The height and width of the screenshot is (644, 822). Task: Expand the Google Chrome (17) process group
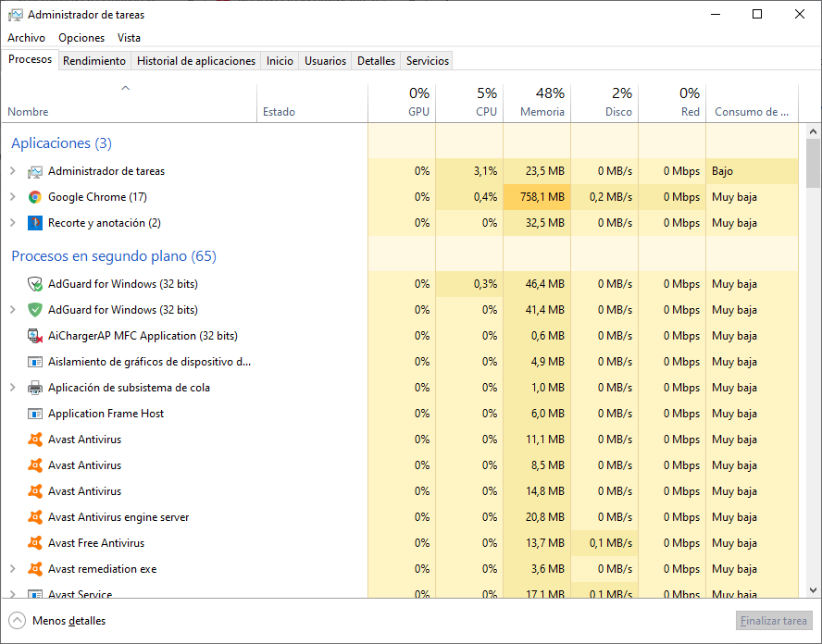[13, 197]
